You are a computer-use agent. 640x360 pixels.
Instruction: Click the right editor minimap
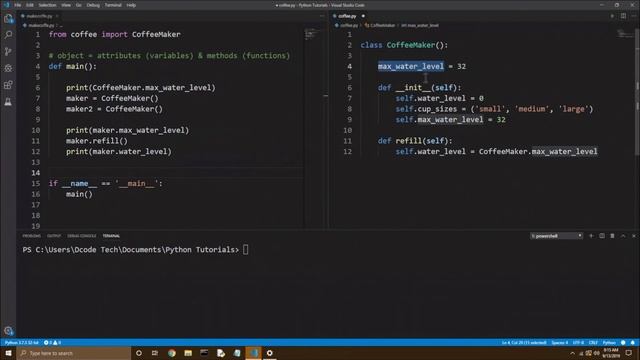pos(625,33)
